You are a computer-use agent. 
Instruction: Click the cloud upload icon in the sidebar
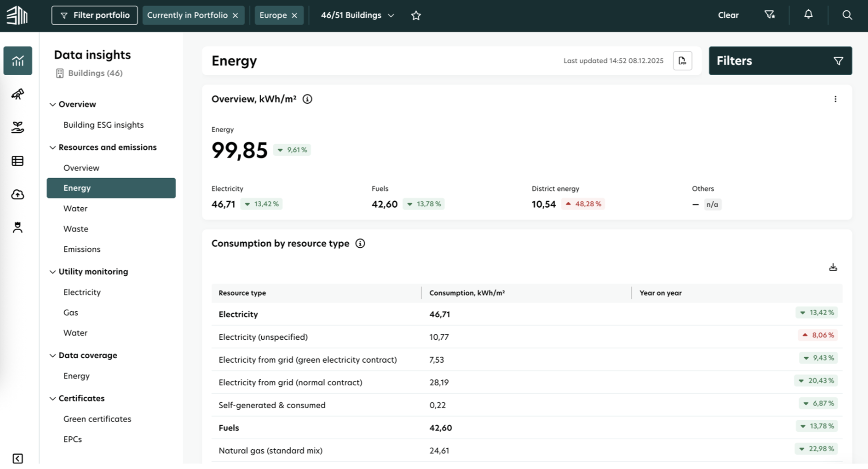[x=17, y=194]
